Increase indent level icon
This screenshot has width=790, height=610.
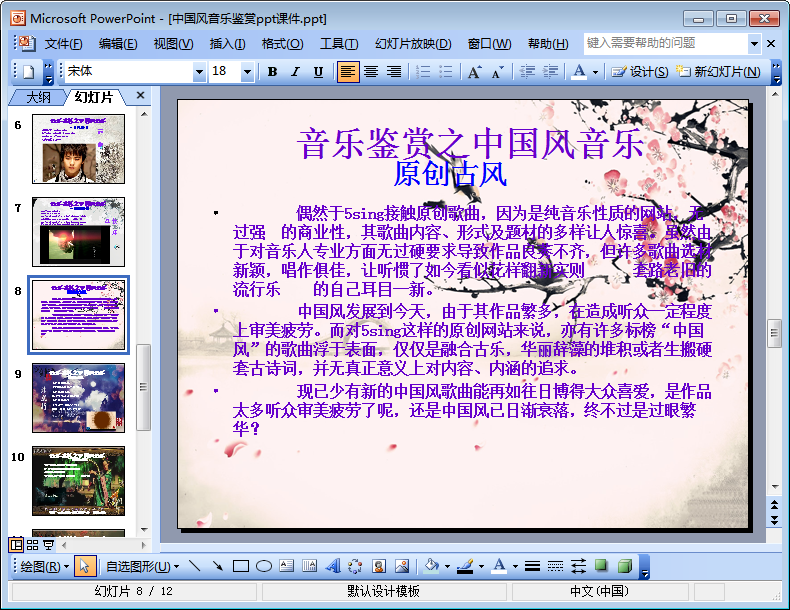pos(550,72)
